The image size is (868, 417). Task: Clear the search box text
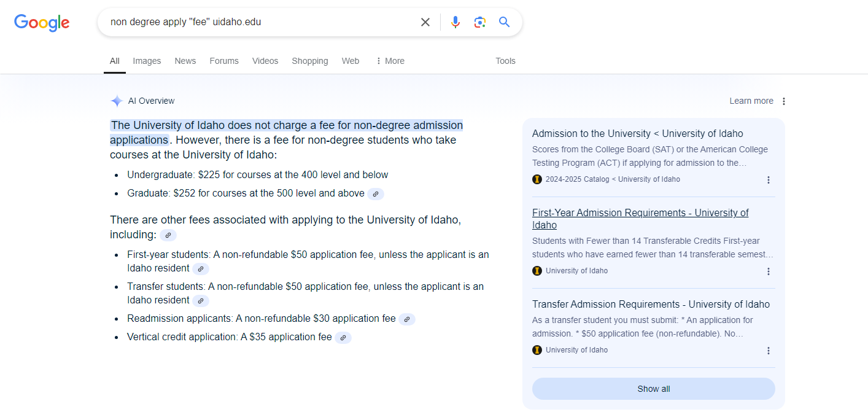[x=425, y=22]
